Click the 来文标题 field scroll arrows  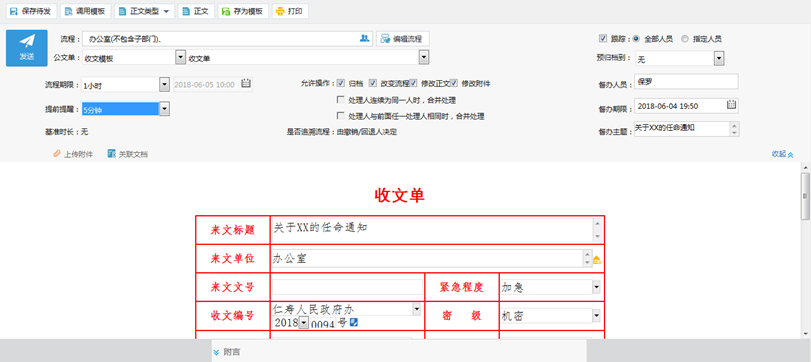[x=597, y=229]
